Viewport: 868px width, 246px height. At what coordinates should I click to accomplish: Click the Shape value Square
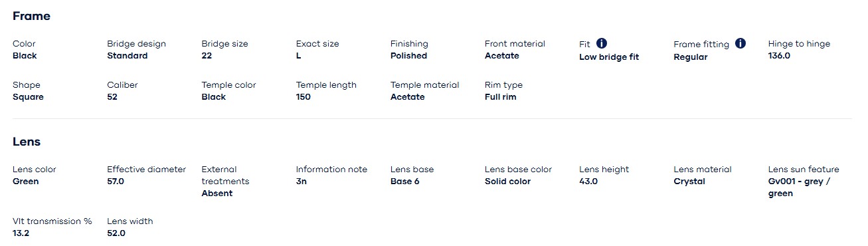coord(28,97)
